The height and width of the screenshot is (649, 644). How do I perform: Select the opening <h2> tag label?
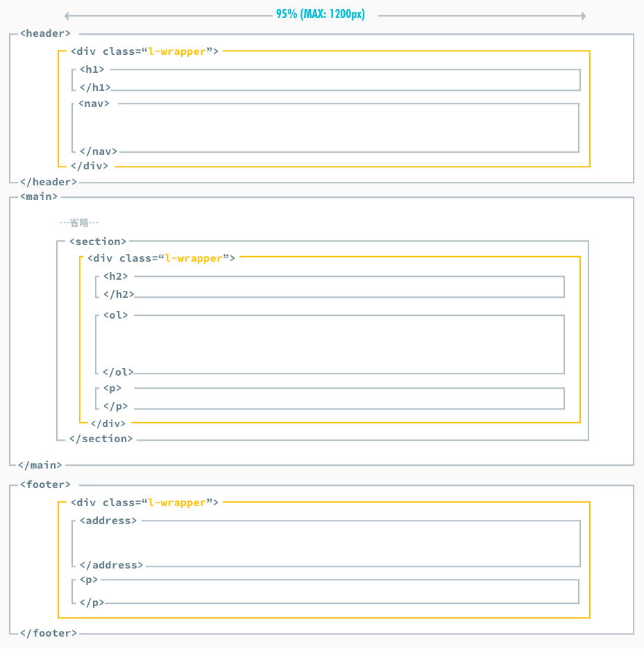tap(115, 276)
